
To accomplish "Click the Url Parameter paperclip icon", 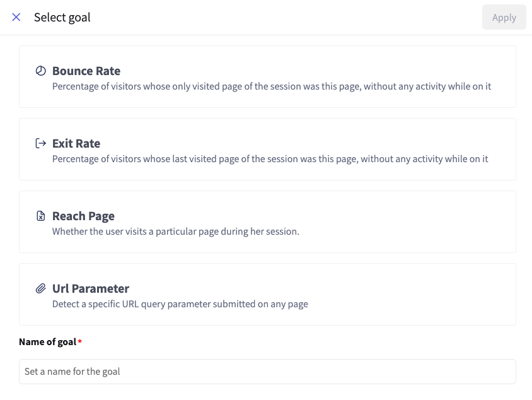I will point(40,288).
